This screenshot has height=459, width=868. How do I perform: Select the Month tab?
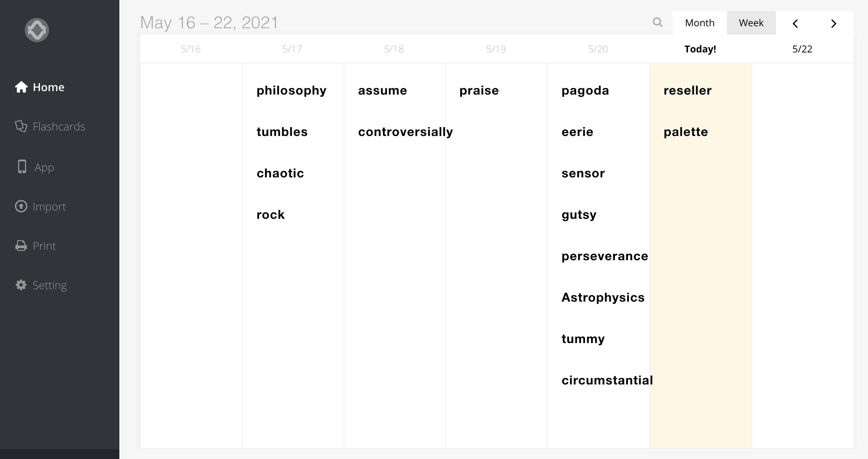[x=699, y=23]
